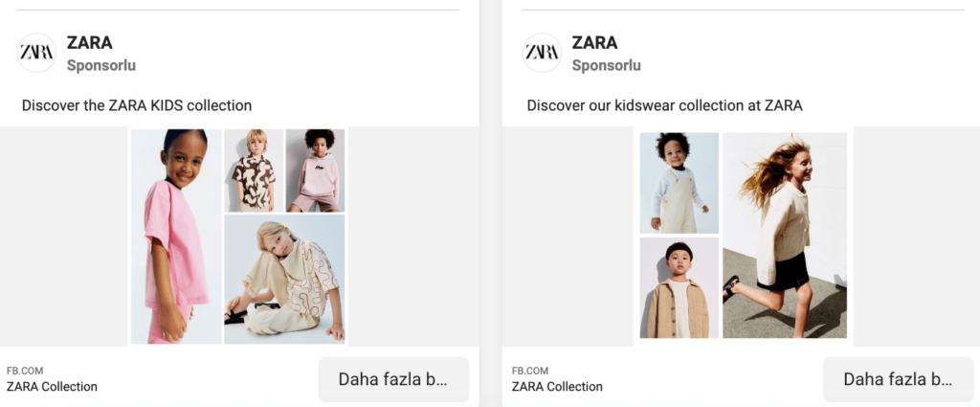Image resolution: width=980 pixels, height=407 pixels.
Task: Open the photo of the toddler in cream overalls
Action: (x=679, y=182)
